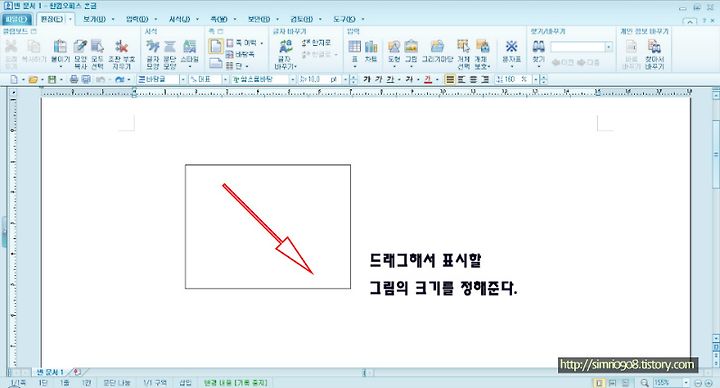Viewport: 720px width, 388px height.
Task: Click the zoom in plus button
Action: [x=708, y=382]
